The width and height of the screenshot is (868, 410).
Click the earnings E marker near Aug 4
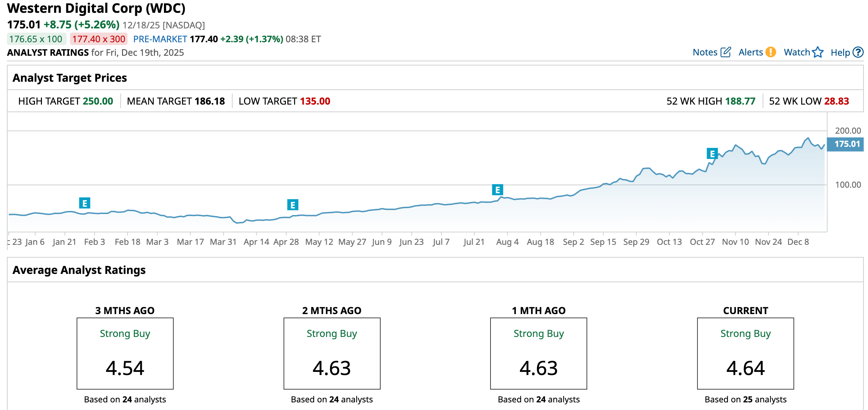point(497,190)
